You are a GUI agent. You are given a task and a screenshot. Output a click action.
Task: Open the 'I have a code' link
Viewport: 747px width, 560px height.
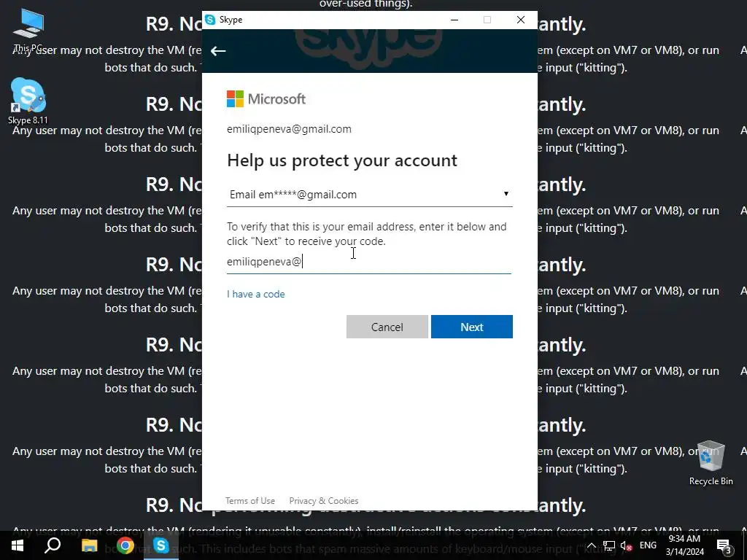coord(256,295)
